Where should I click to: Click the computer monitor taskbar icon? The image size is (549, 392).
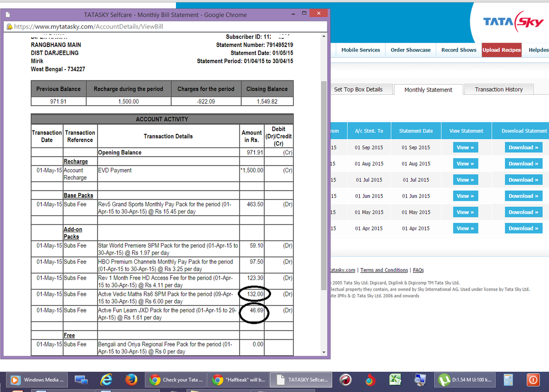click(x=420, y=380)
